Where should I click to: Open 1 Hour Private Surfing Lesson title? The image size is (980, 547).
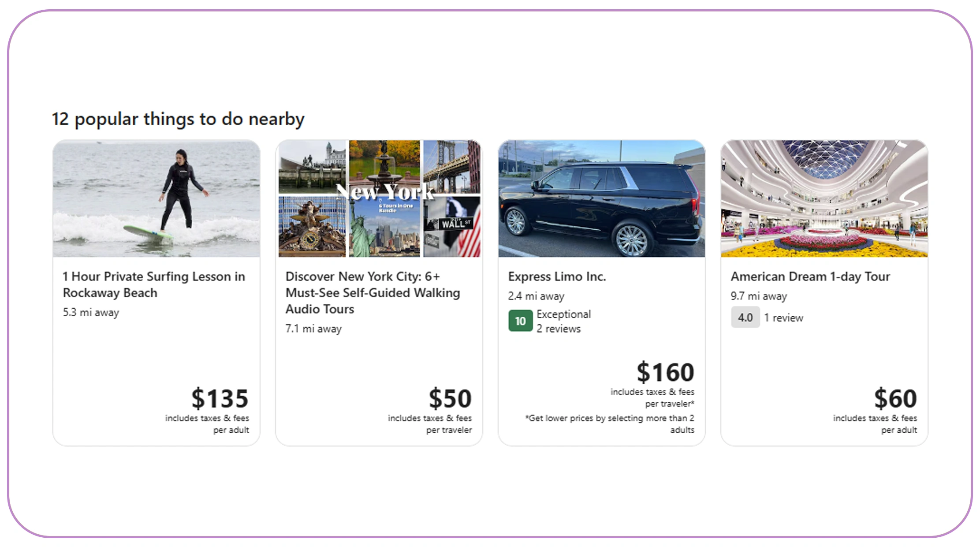(x=154, y=285)
